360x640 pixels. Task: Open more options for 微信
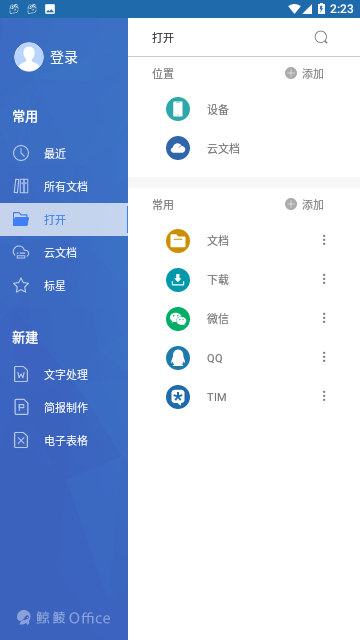(x=324, y=318)
